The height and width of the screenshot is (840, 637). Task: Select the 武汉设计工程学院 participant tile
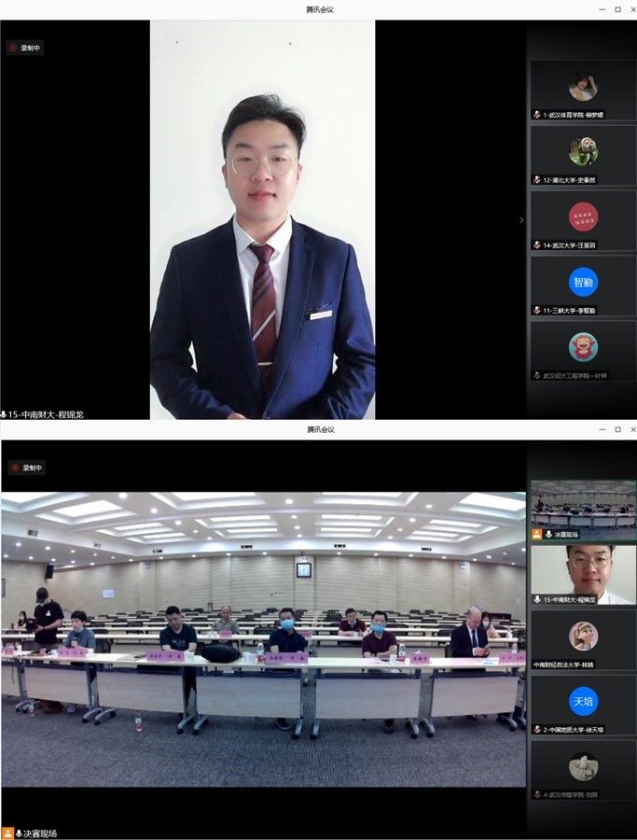(583, 350)
